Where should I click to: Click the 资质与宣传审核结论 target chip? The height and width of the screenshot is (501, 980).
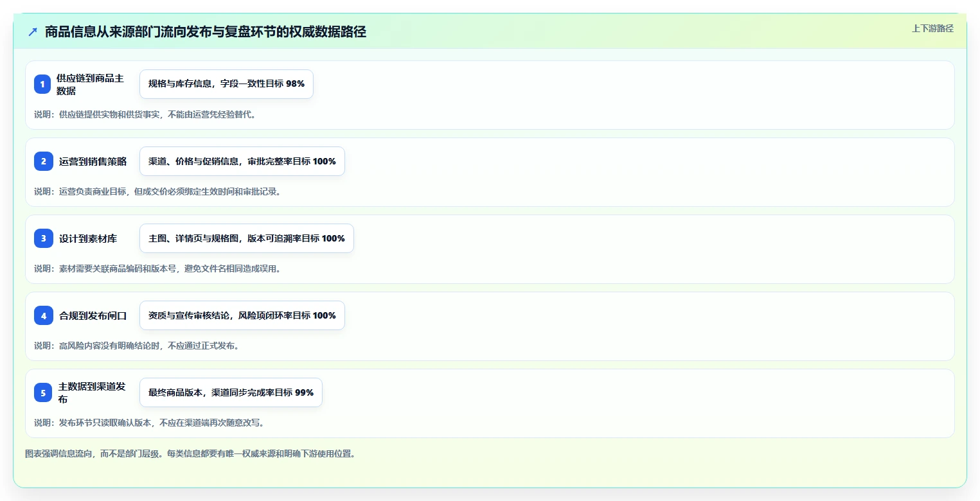(242, 315)
